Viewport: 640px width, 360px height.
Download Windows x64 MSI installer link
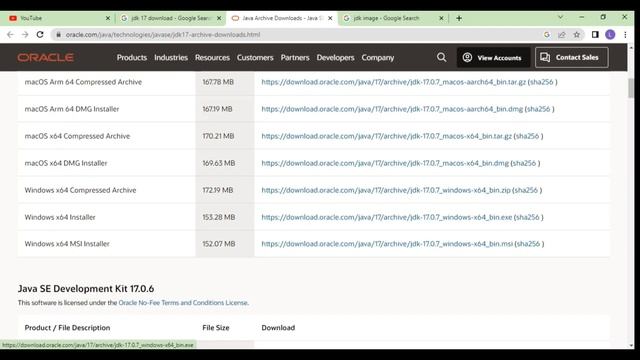(x=387, y=244)
